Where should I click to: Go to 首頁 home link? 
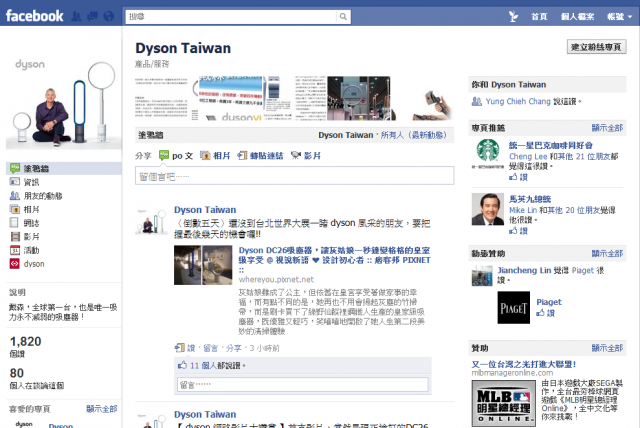tap(539, 17)
